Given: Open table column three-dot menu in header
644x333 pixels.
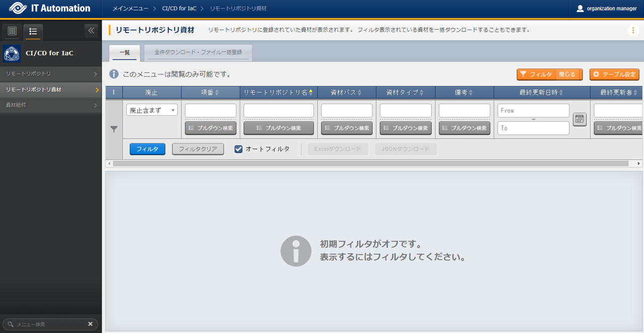Looking at the screenshot, I should (114, 93).
